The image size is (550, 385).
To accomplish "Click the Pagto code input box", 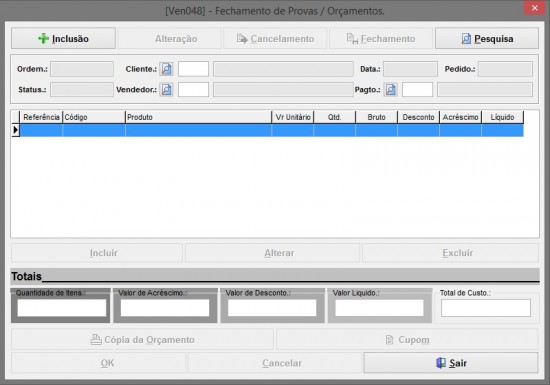I will click(x=417, y=90).
